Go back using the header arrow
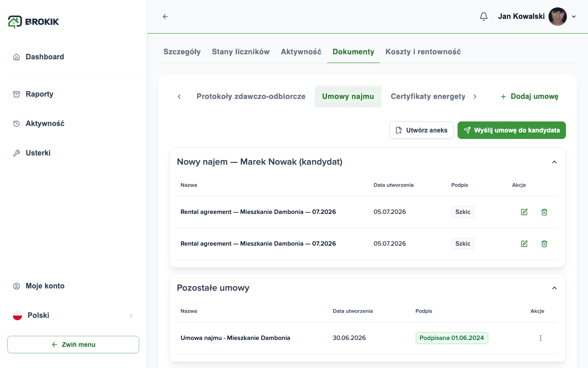The width and height of the screenshot is (588, 368). coord(165,17)
